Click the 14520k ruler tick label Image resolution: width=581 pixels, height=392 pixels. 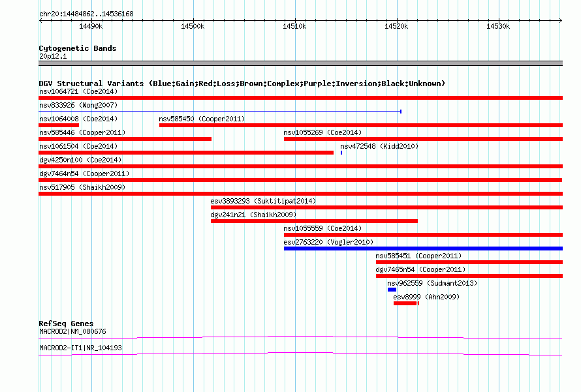coord(396,26)
